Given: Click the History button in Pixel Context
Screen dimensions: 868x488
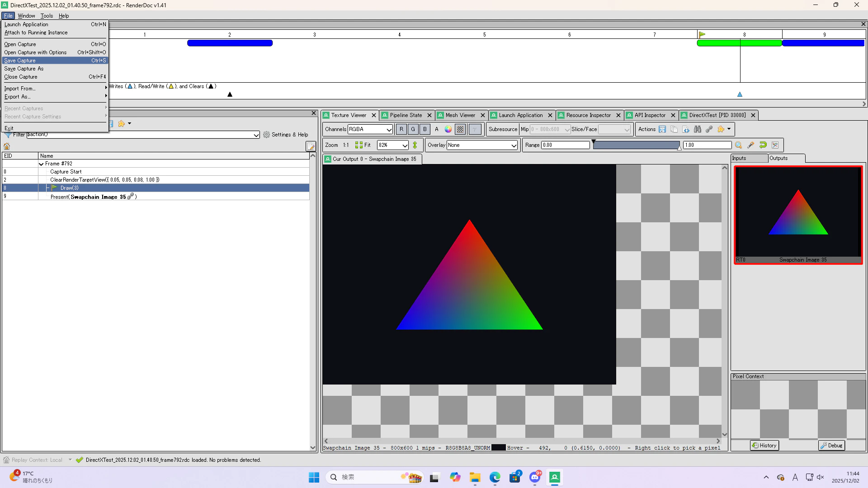Looking at the screenshot, I should [x=764, y=446].
